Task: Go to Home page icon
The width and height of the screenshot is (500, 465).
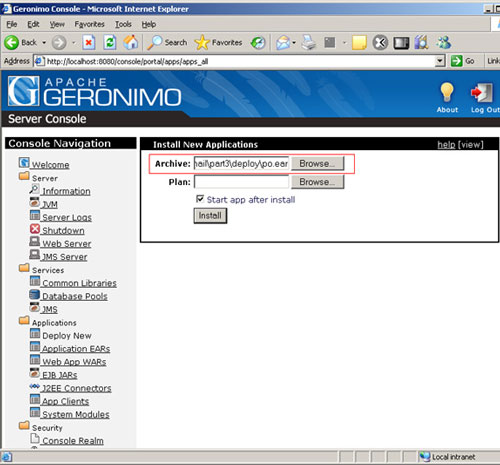Action: click(x=130, y=43)
